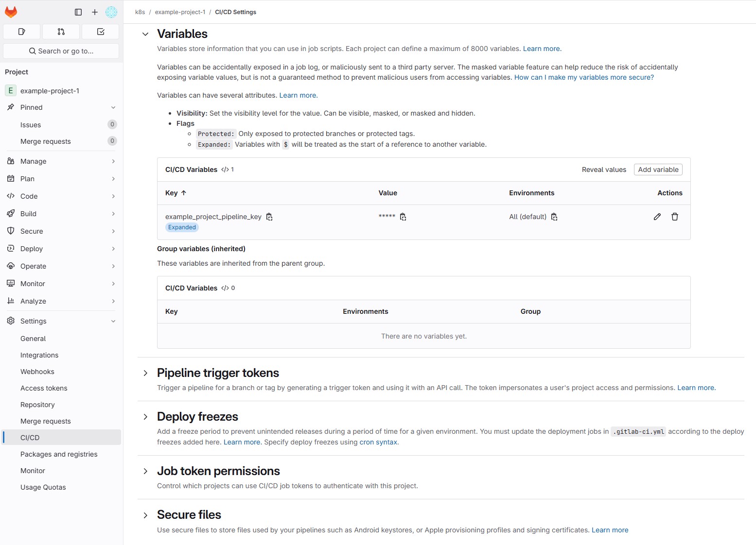The width and height of the screenshot is (756, 545).
Task: Toggle the sidebar collapse icon
Action: 78,12
